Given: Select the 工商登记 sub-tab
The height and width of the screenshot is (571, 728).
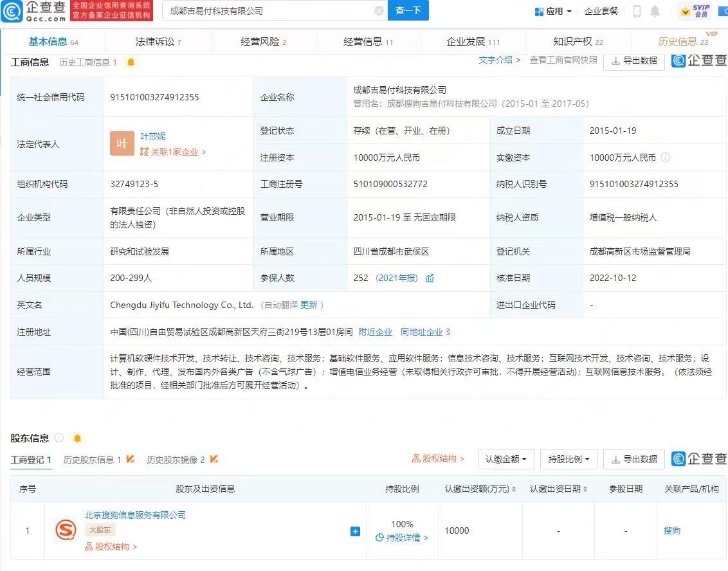Looking at the screenshot, I should 31,460.
